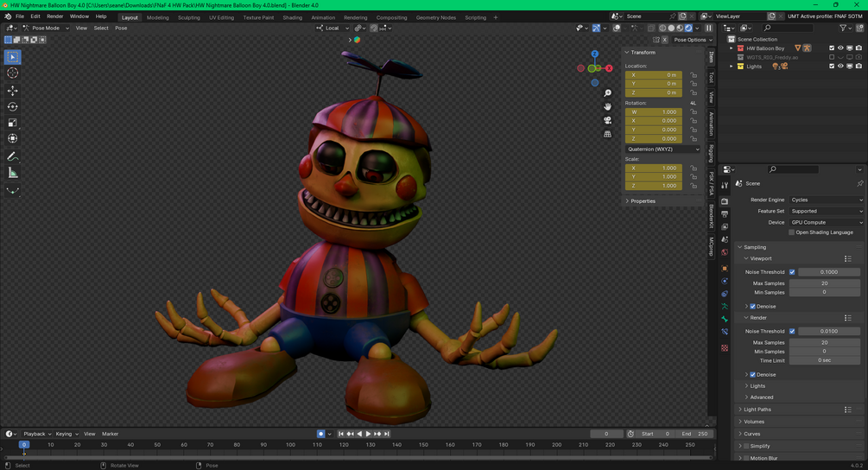Choose the Measure tool
This screenshot has width=868, height=470.
pyautogui.click(x=12, y=173)
